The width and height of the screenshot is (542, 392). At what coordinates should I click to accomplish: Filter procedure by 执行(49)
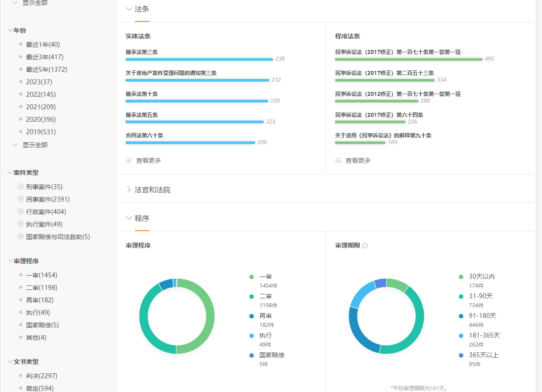point(38,313)
